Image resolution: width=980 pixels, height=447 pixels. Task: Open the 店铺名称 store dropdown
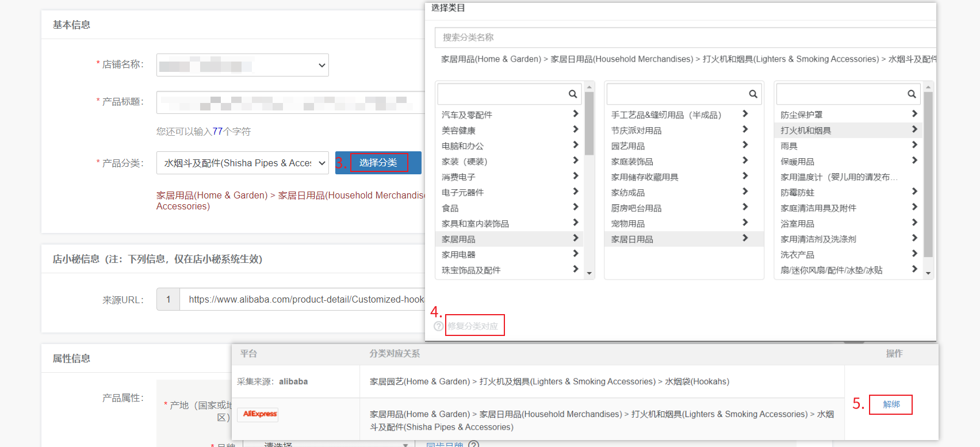(x=243, y=65)
